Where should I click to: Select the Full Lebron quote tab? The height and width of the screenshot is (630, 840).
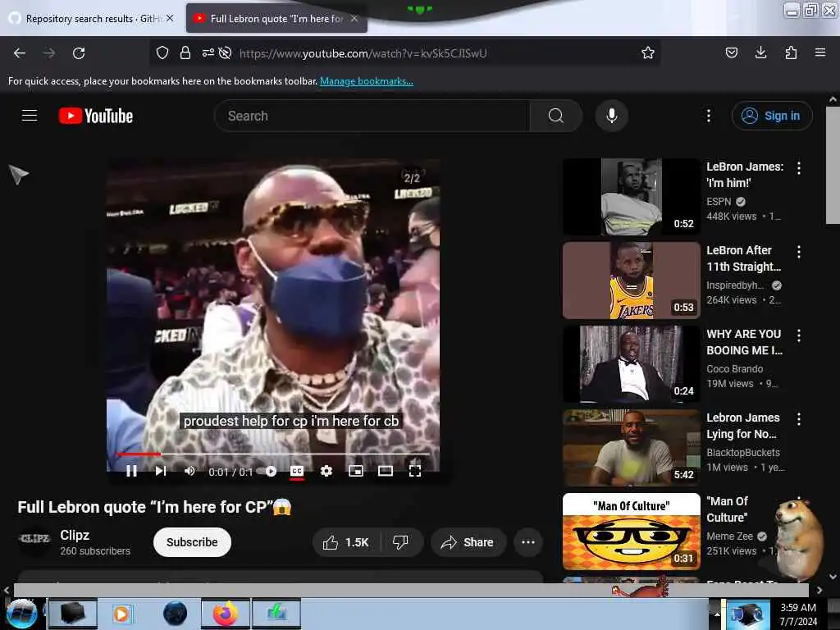[x=276, y=18]
